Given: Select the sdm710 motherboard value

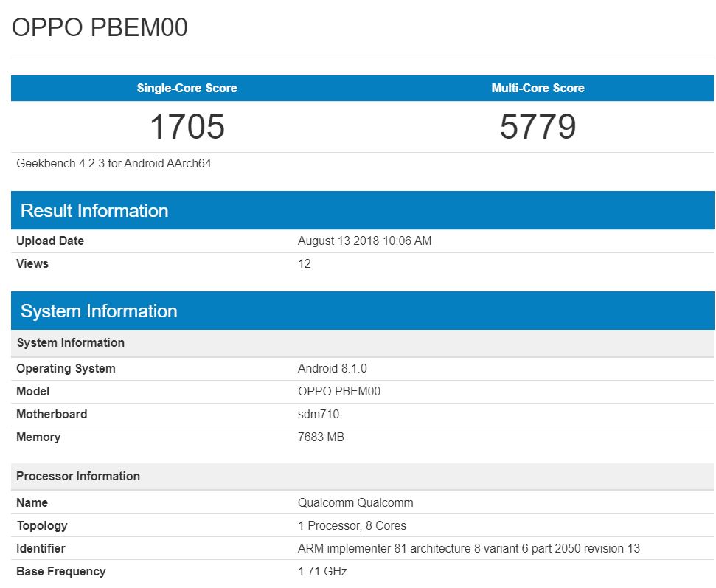Looking at the screenshot, I should (x=319, y=414).
